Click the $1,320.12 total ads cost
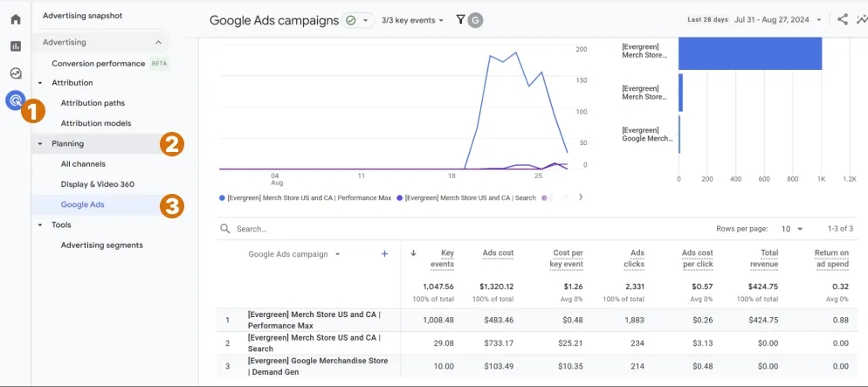 (x=497, y=287)
